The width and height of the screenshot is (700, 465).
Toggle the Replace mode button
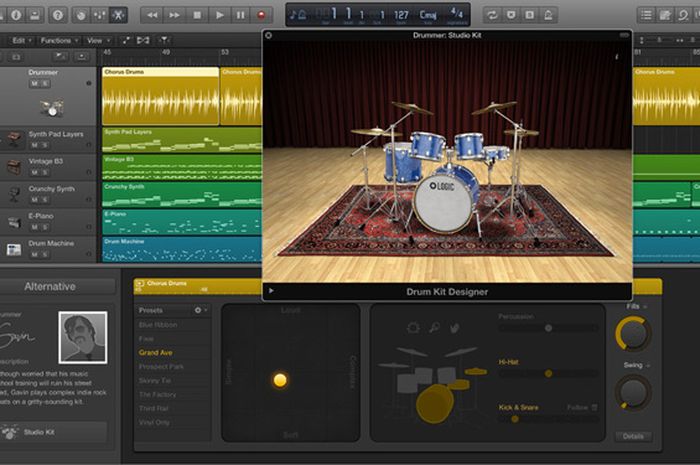[511, 15]
